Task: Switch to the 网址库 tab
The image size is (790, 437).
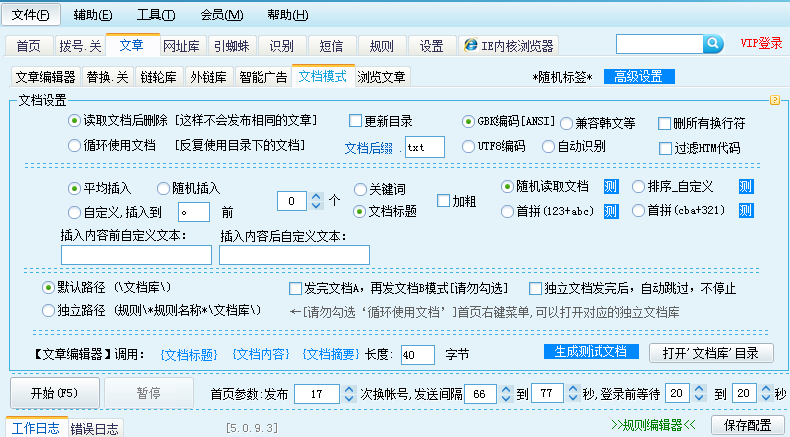Action: coord(181,46)
